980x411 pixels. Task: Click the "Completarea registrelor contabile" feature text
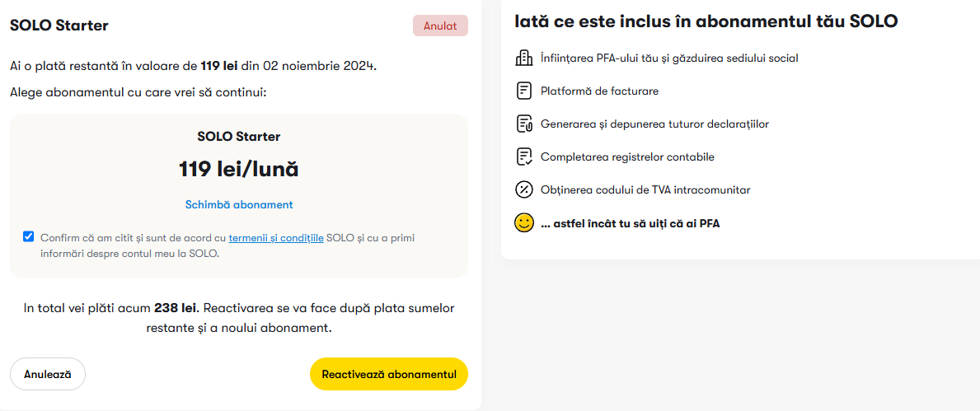click(x=627, y=156)
